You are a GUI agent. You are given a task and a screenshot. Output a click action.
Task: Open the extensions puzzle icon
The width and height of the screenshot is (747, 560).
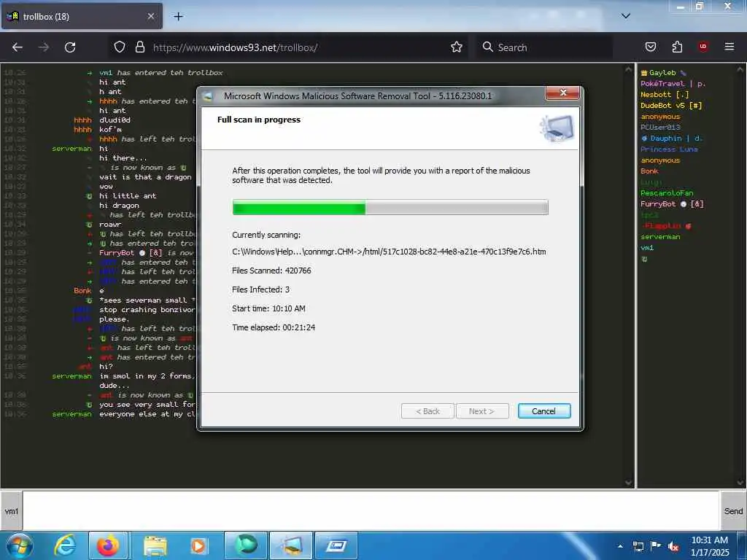[x=677, y=47]
